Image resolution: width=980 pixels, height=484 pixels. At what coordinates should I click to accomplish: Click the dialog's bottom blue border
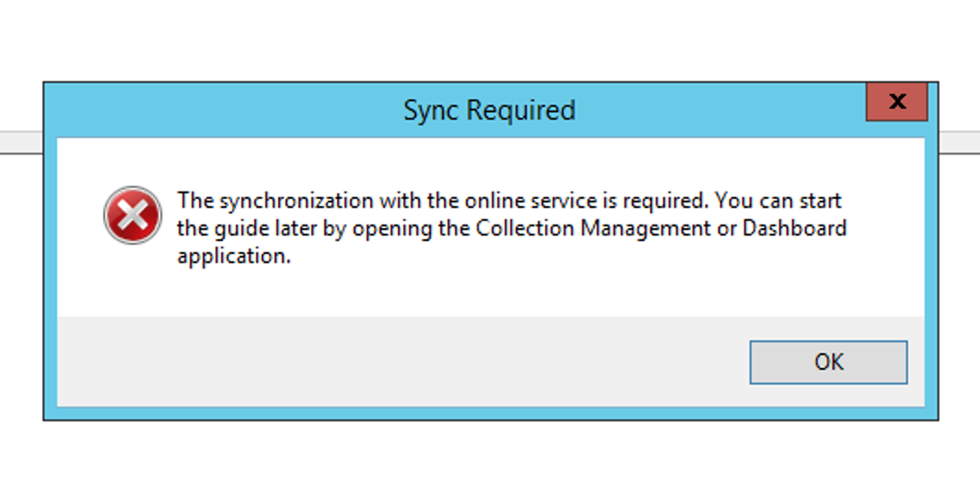(488, 413)
